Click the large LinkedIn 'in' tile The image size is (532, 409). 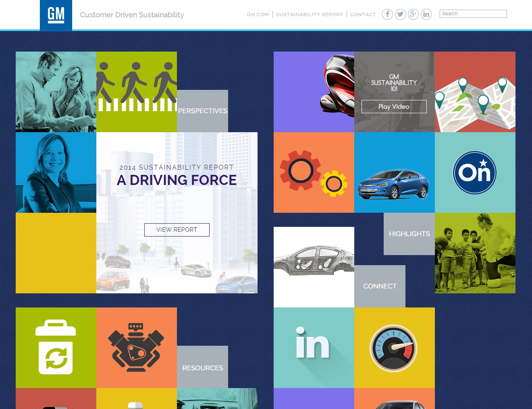(x=314, y=348)
